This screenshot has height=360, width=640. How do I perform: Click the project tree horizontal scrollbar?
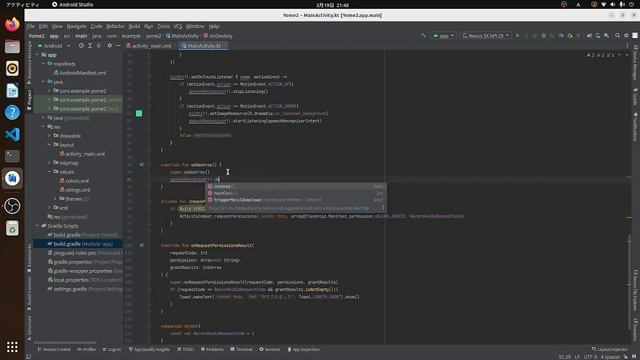[65, 343]
